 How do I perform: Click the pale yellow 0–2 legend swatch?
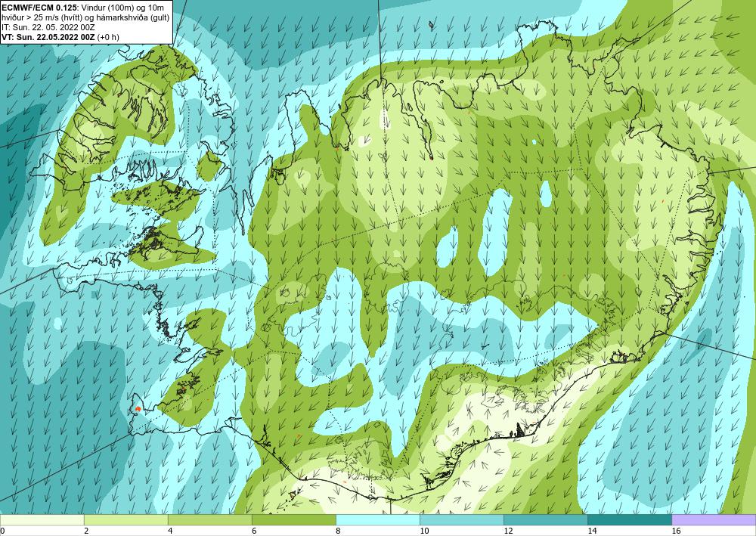(42, 519)
